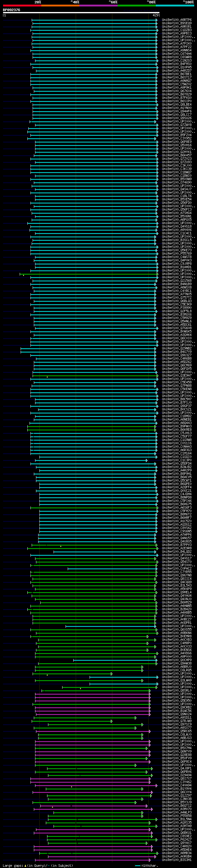Click the alignment bar for UniRef100_A9RTP6
Screen dimensions: 197x868
[94, 20]
